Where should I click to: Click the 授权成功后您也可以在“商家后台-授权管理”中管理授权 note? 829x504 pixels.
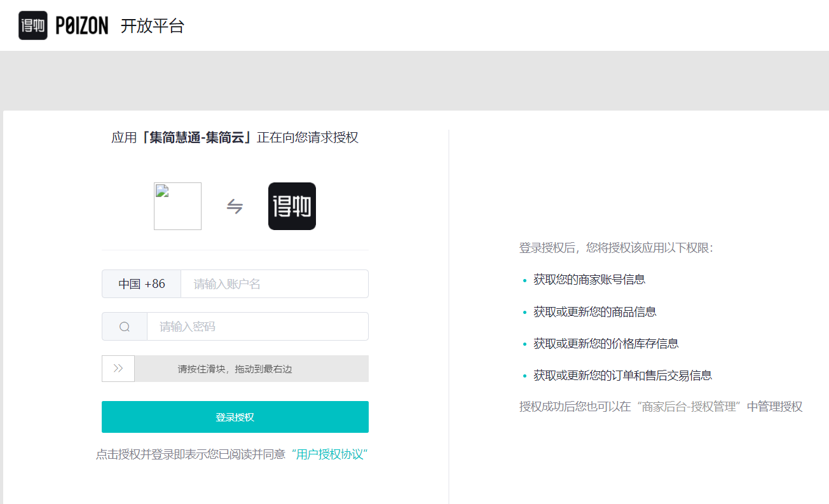coord(661,407)
